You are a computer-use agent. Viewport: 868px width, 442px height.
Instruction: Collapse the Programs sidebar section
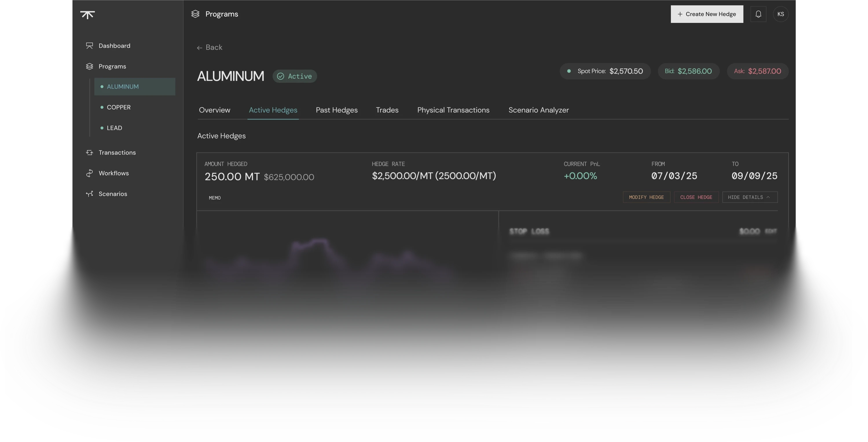click(x=112, y=66)
